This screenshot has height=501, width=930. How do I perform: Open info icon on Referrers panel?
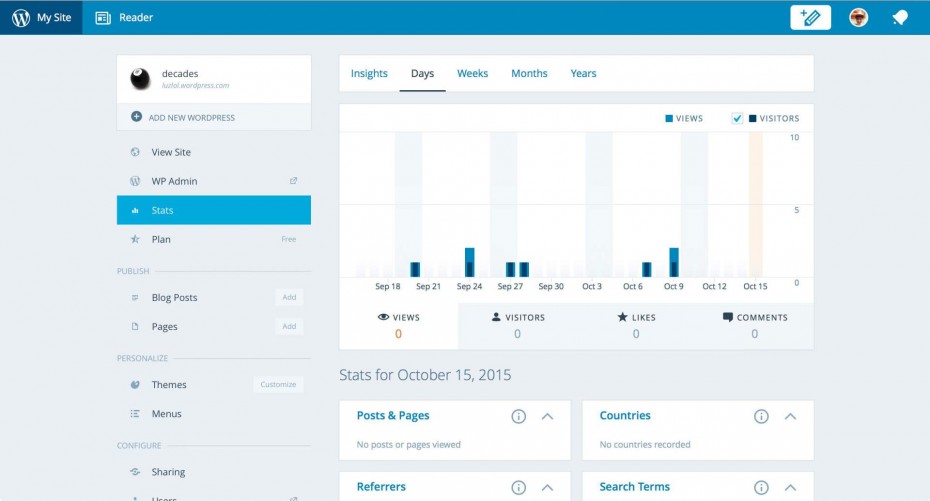518,487
